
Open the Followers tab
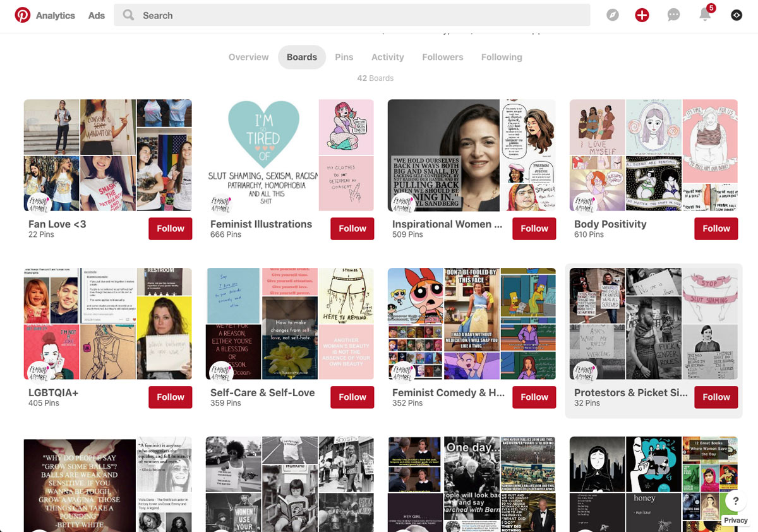click(442, 57)
